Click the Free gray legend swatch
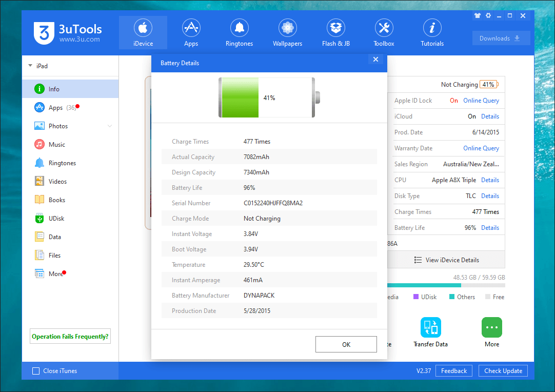This screenshot has width=555, height=392. [488, 297]
